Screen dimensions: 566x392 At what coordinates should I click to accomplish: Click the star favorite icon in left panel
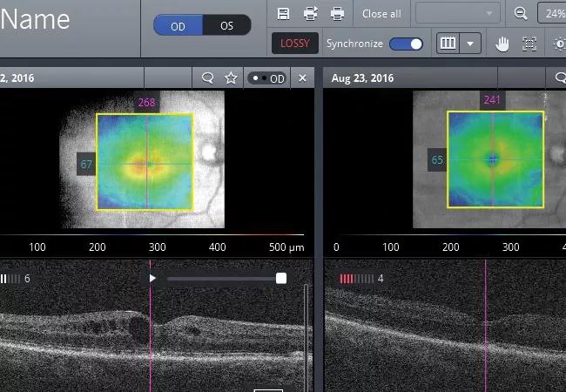(231, 78)
